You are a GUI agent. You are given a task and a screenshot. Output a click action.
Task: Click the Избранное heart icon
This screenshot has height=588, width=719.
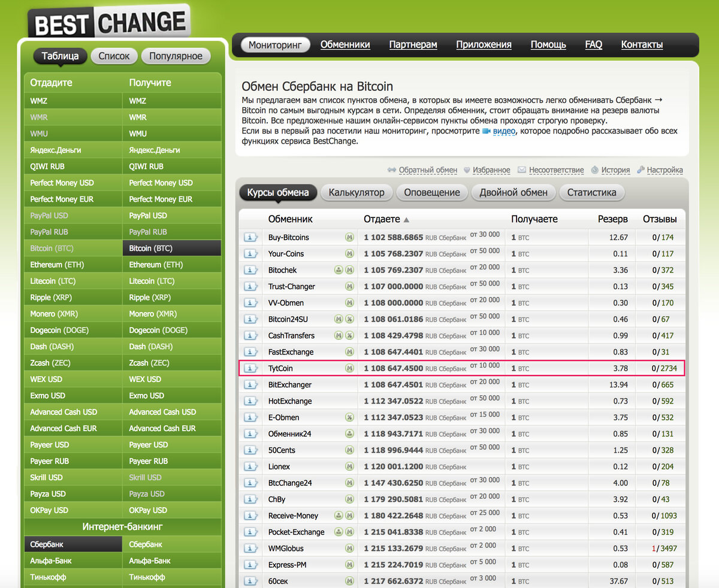coord(467,170)
